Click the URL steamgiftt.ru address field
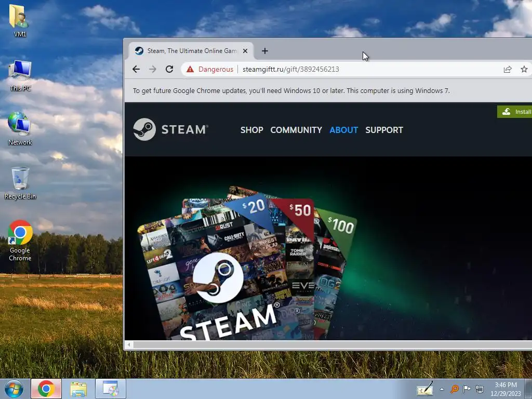The image size is (532, 399). [291, 69]
